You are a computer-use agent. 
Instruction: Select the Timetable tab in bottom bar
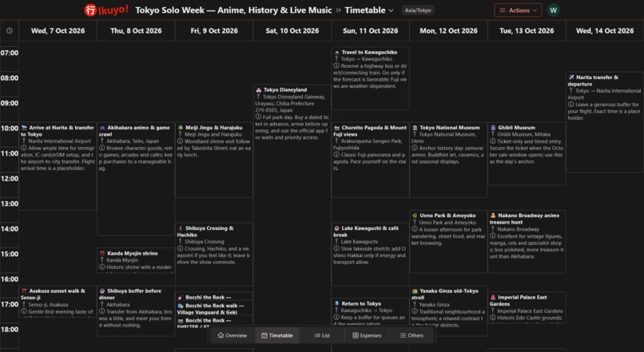[x=277, y=335]
